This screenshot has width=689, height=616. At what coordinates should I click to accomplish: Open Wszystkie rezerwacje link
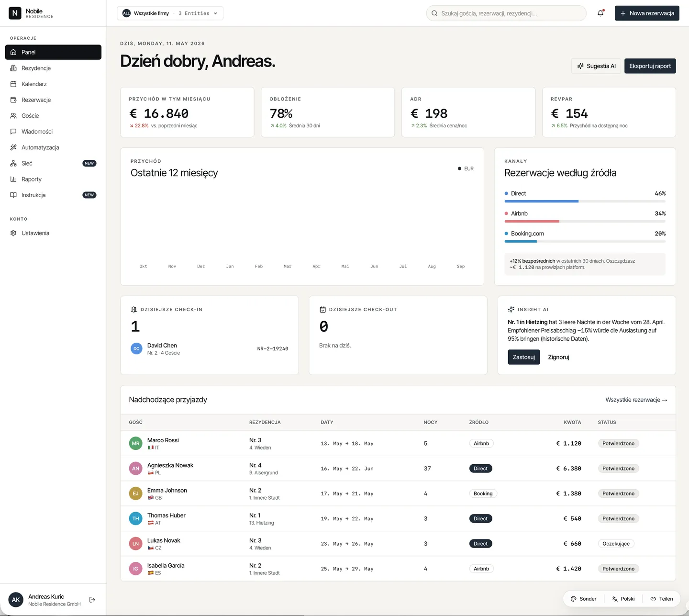click(636, 400)
